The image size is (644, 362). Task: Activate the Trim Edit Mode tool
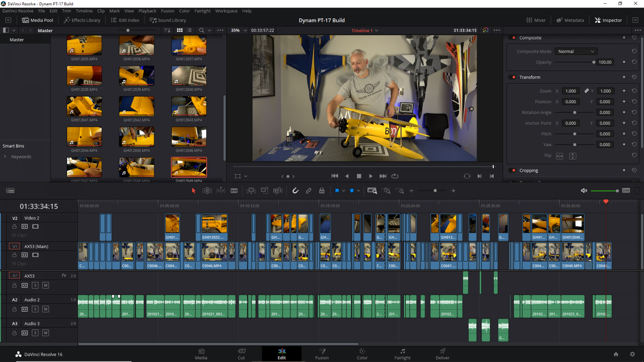[x=207, y=190]
